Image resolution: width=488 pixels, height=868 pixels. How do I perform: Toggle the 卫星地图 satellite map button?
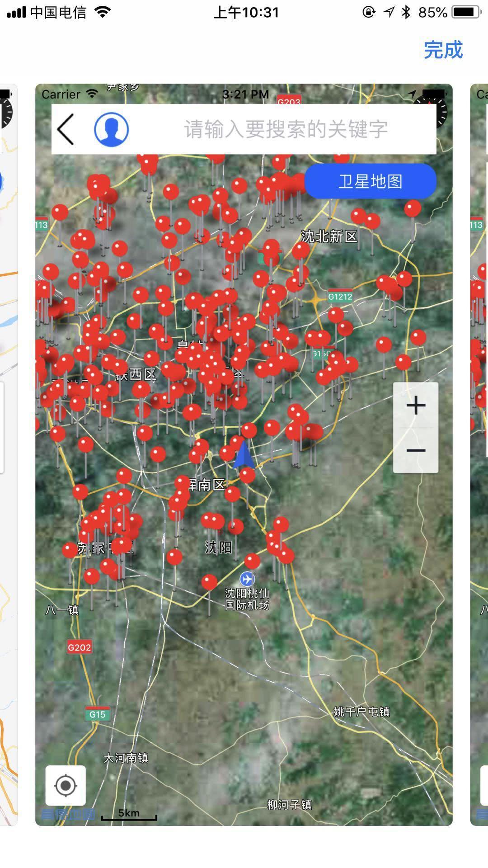tap(371, 181)
